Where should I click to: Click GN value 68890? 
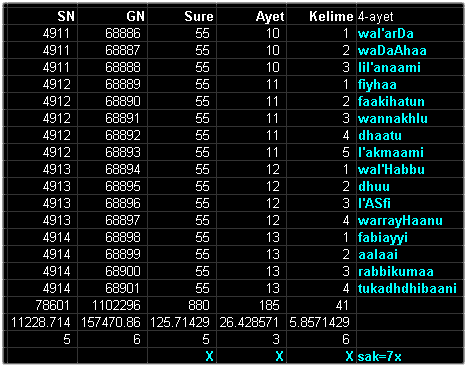point(123,101)
